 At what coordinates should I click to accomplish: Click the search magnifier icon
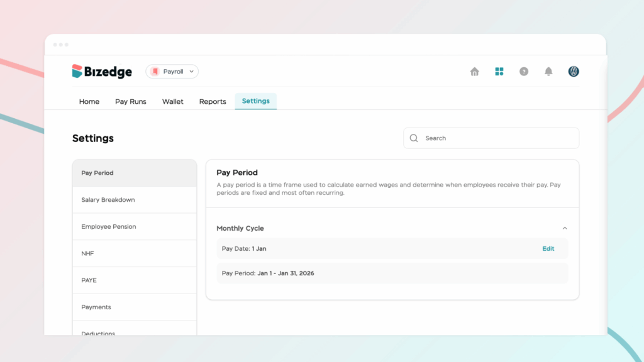click(x=414, y=138)
